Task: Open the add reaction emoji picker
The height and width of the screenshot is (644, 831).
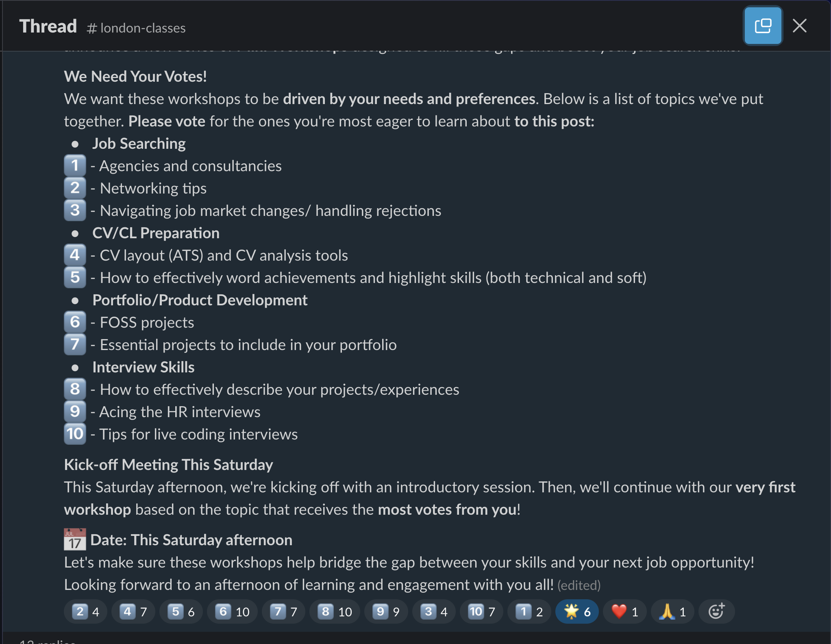Action: click(716, 611)
